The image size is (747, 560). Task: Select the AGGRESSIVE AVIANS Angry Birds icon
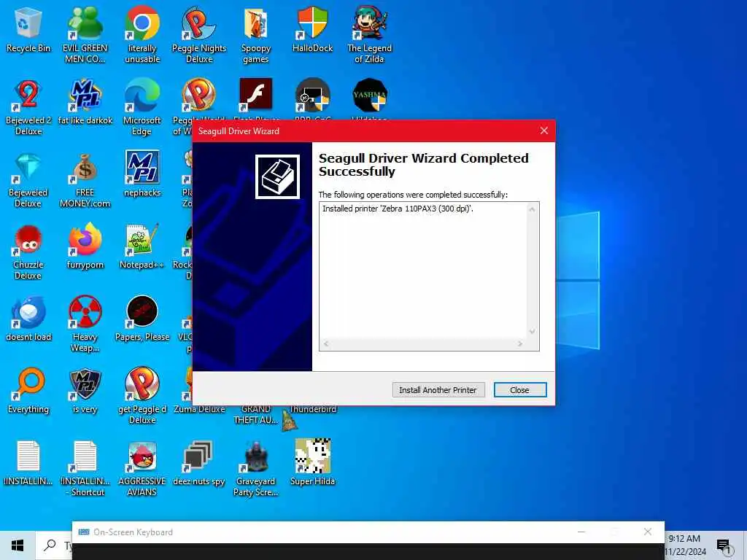(142, 467)
